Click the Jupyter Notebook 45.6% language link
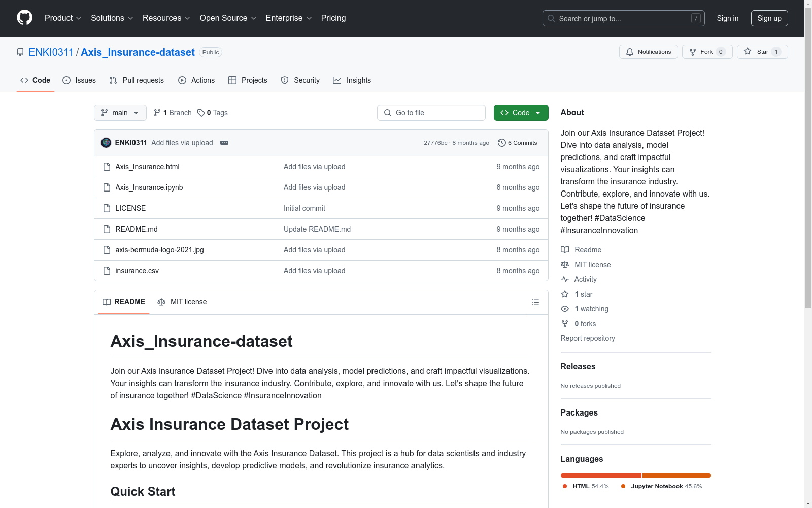Viewport: 812px width, 508px height. click(662, 486)
